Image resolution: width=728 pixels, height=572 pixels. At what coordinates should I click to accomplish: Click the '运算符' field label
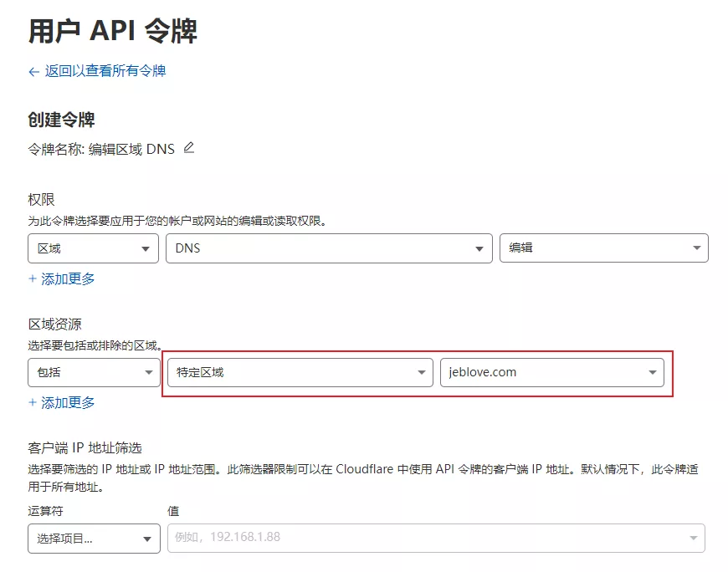[45, 511]
